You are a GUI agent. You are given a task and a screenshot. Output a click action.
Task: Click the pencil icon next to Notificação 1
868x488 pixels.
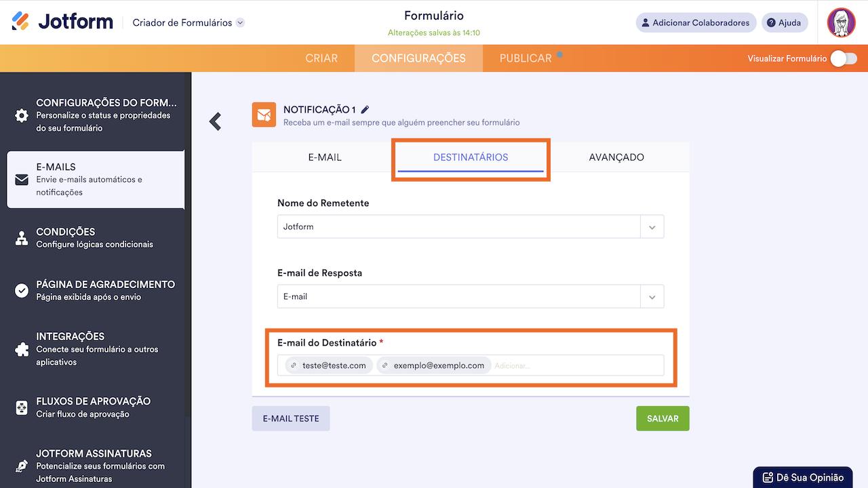click(x=366, y=109)
